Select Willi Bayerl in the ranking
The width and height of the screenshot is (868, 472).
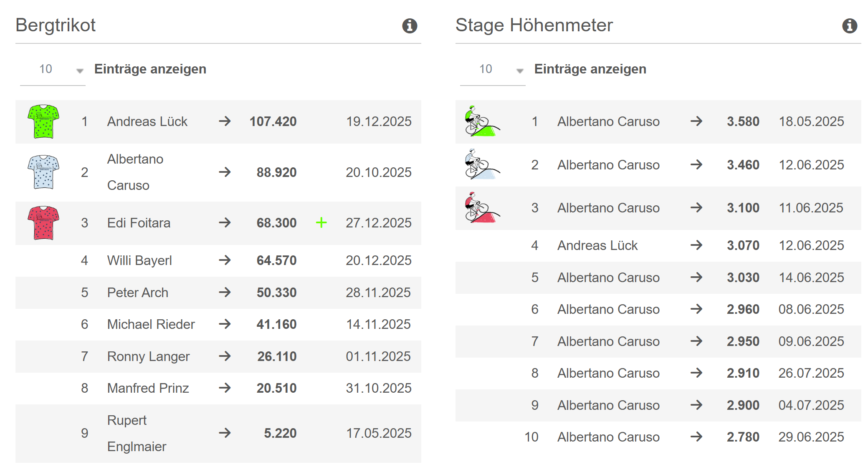tap(139, 260)
